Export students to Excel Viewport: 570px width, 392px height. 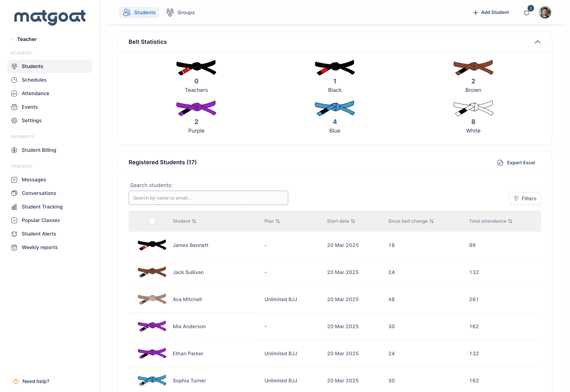[516, 163]
